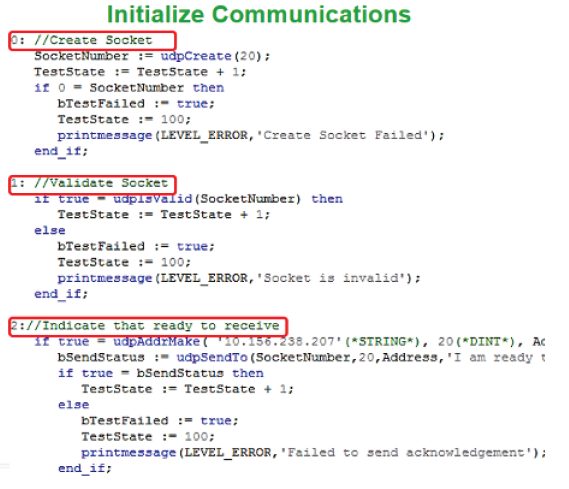
Task: Click 'end_if;' closing the Create Socket block
Action: (x=61, y=151)
